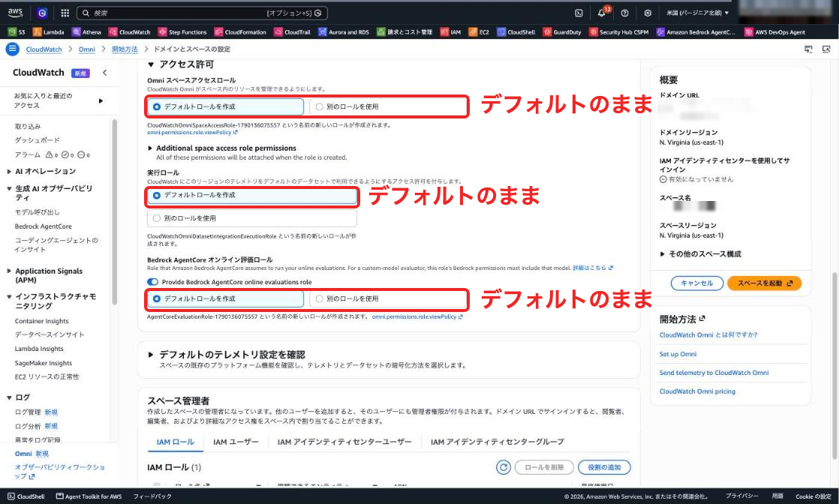This screenshot has width=839, height=504.
Task: Open CloudTrail bookmark shortcut
Action: [x=292, y=32]
